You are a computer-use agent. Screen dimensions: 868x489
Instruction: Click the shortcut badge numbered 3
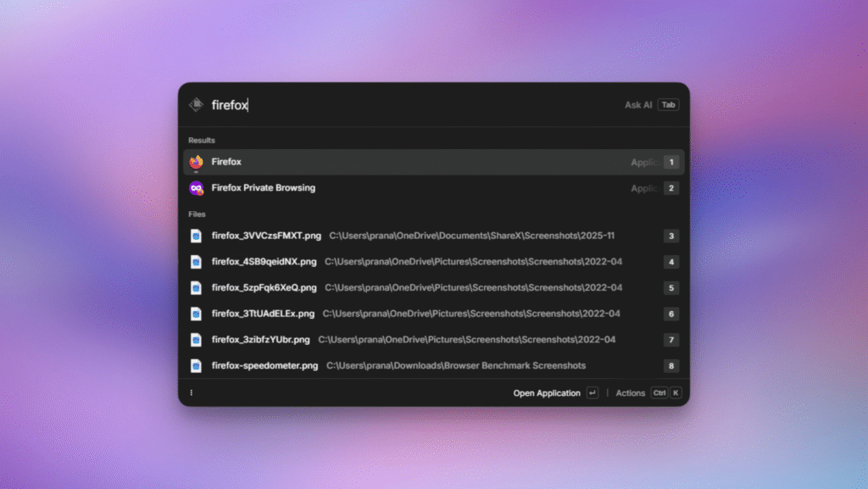point(671,236)
